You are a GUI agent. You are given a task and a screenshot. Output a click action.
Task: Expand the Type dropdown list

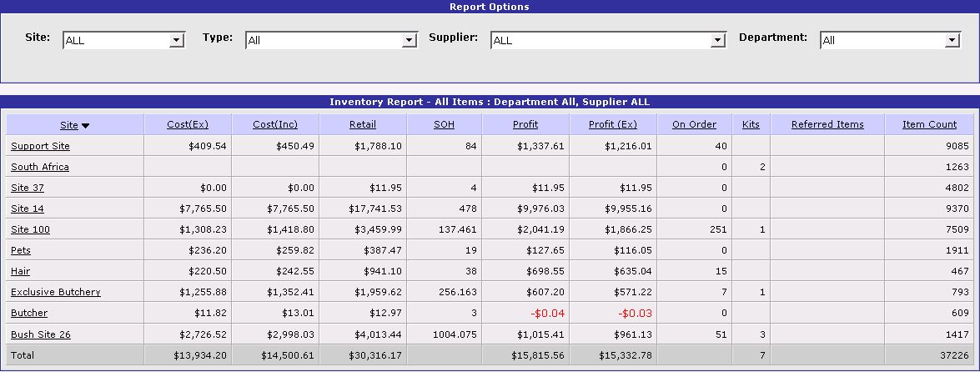(x=331, y=40)
